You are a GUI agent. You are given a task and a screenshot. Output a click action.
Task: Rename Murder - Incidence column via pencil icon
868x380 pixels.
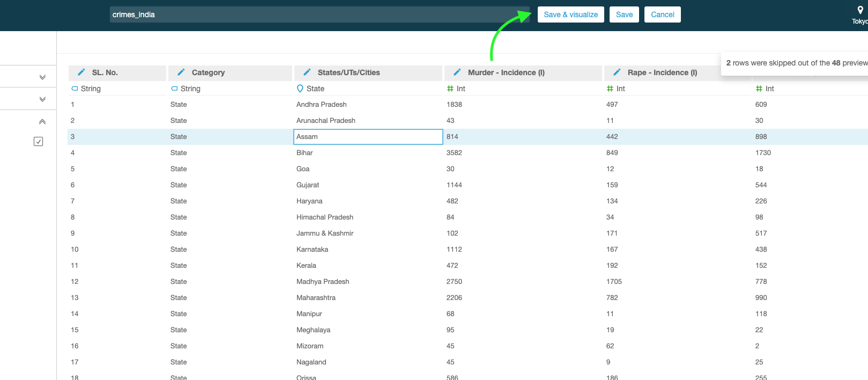coord(457,72)
